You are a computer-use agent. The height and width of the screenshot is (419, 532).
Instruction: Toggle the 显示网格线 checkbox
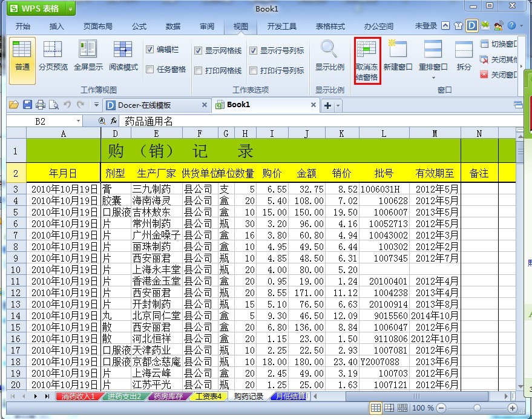[198, 51]
